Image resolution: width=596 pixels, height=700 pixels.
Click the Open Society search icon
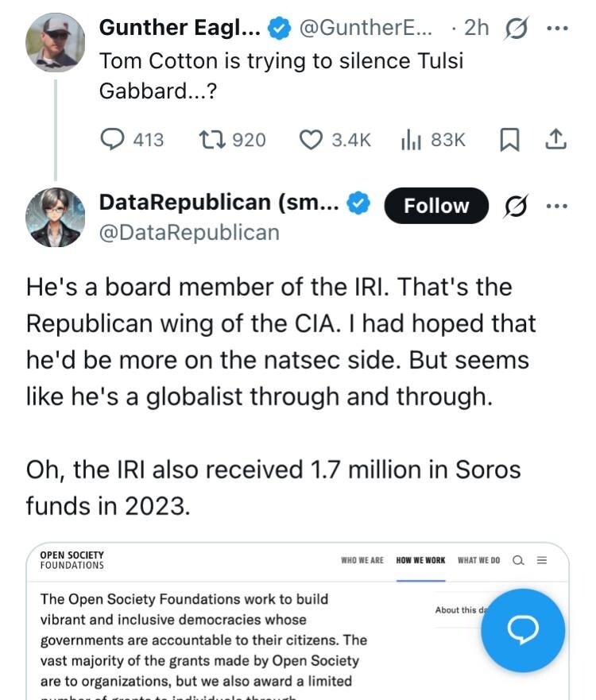coord(518,560)
